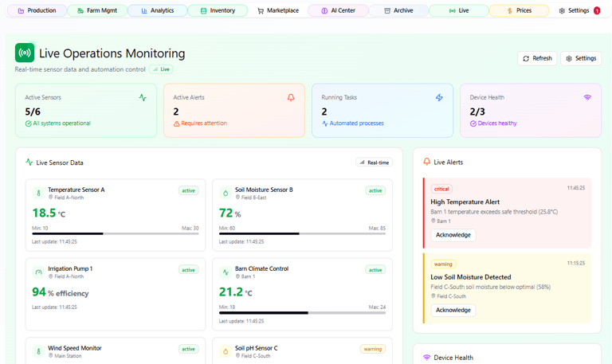The image size is (612, 364).
Task: Click the Live status badge under title
Action: tap(161, 69)
